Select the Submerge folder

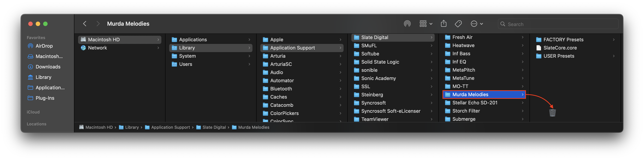(484, 119)
